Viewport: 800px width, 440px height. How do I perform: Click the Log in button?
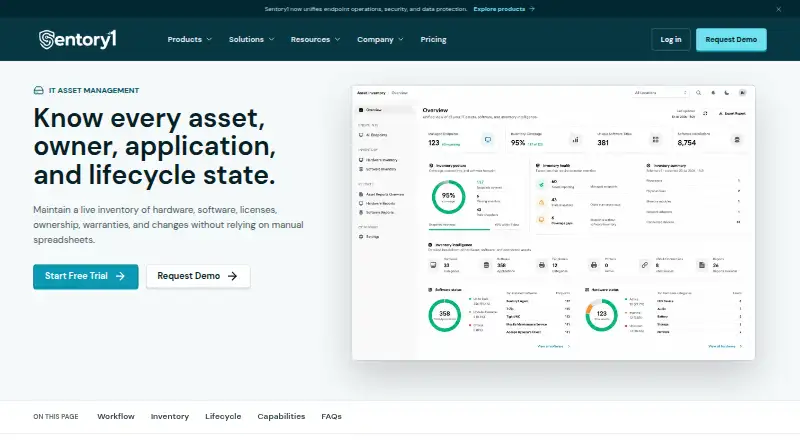click(x=671, y=39)
